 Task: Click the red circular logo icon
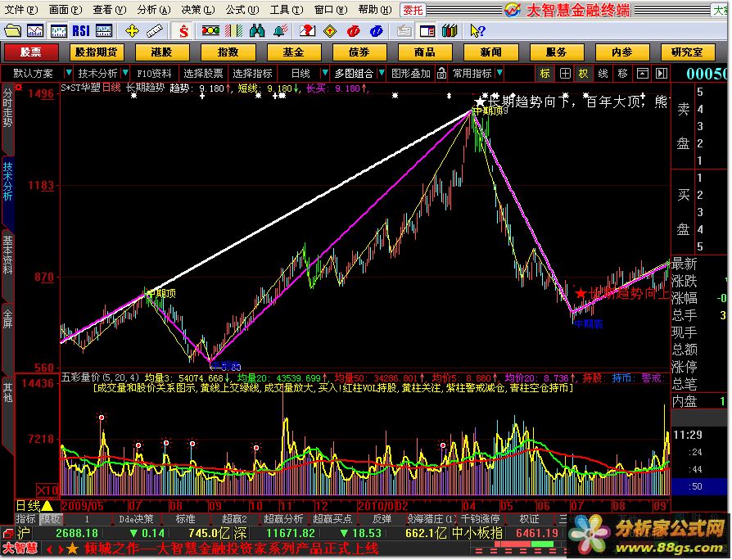354,31
